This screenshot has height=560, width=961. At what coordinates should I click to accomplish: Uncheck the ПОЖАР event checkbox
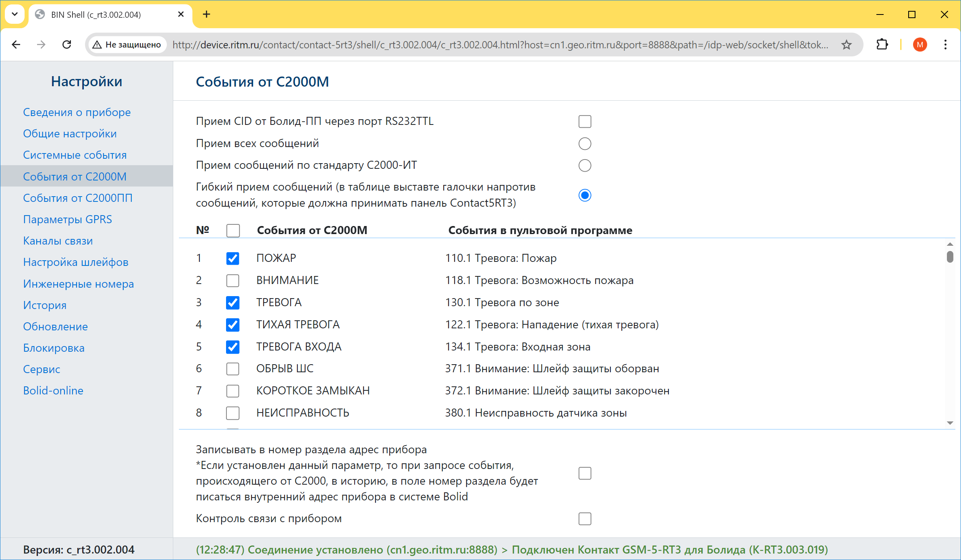tap(232, 258)
